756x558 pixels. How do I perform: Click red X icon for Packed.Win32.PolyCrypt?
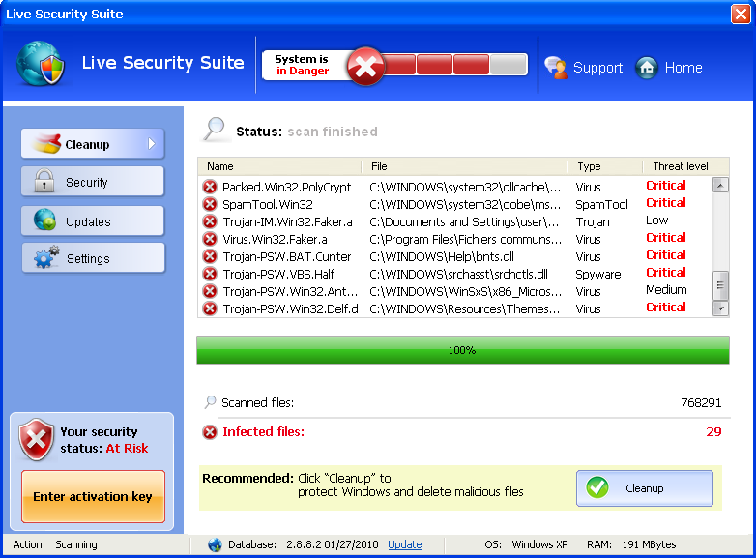(x=209, y=187)
